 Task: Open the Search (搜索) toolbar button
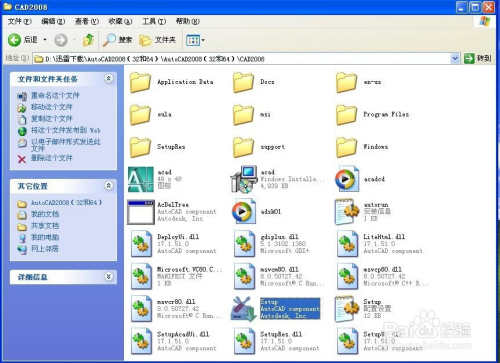coord(117,40)
